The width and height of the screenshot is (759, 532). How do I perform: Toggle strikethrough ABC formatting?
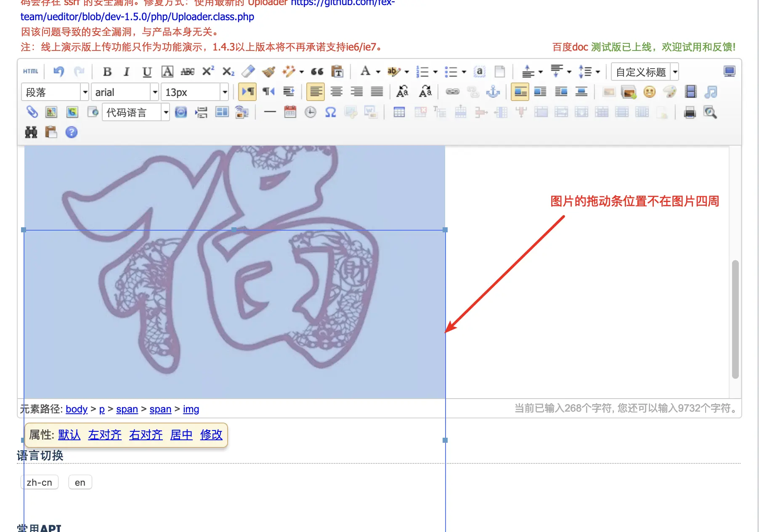click(x=187, y=72)
